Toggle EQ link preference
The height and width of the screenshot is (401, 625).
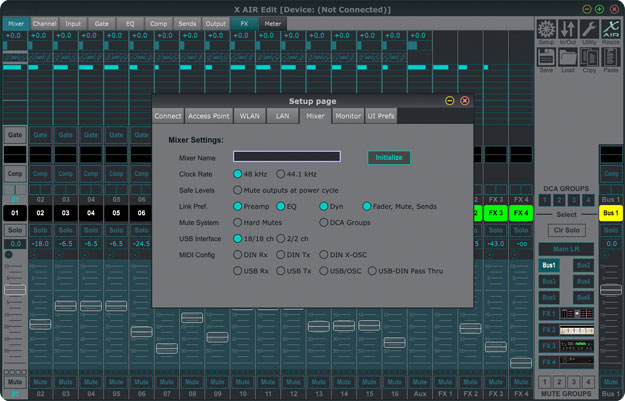281,206
